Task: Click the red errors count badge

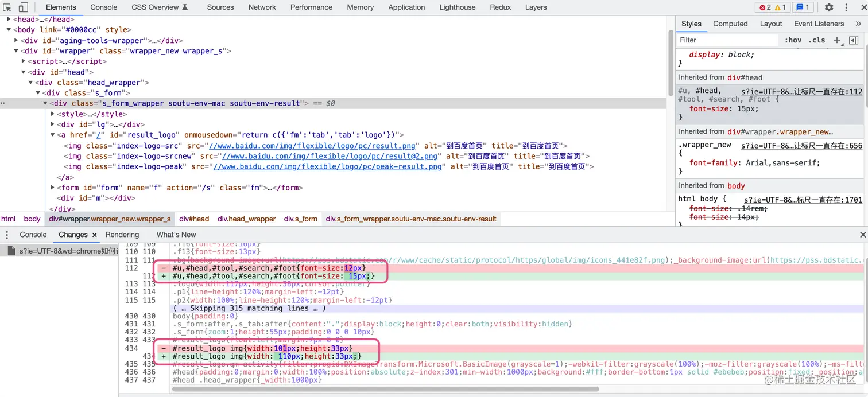Action: (x=765, y=7)
